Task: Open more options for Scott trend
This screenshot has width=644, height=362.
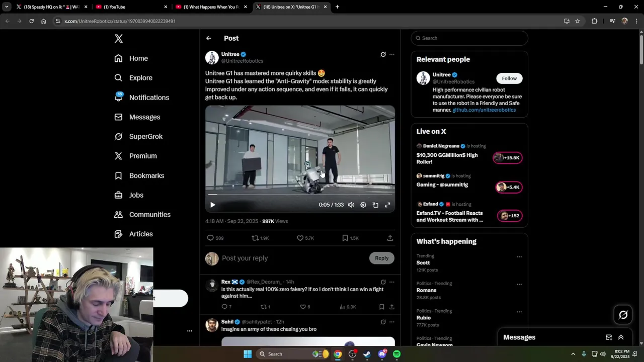Action: click(x=519, y=257)
